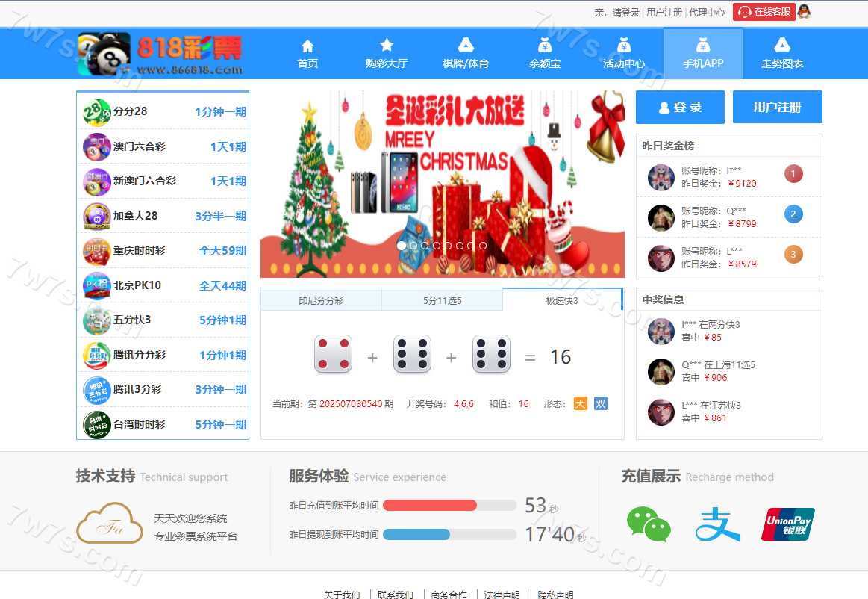Click the QQ penguin icon at top
868x599 pixels.
tap(804, 11)
